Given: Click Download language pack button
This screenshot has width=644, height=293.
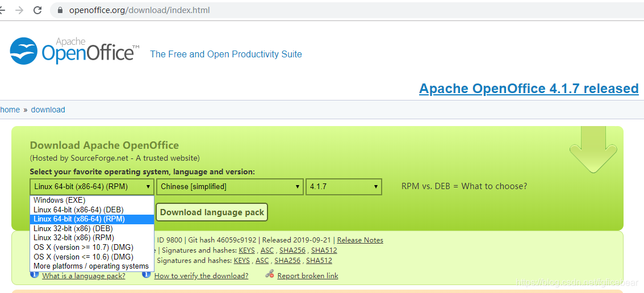Looking at the screenshot, I should pyautogui.click(x=212, y=212).
